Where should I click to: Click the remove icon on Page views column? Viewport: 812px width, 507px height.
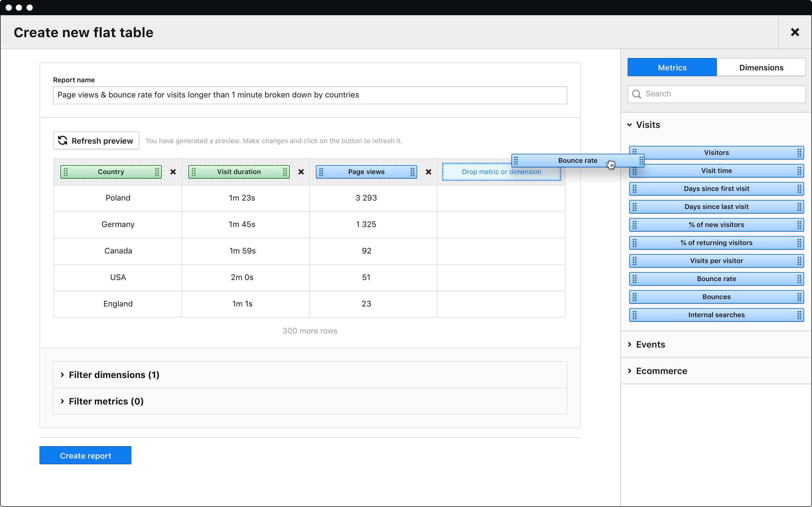point(428,172)
